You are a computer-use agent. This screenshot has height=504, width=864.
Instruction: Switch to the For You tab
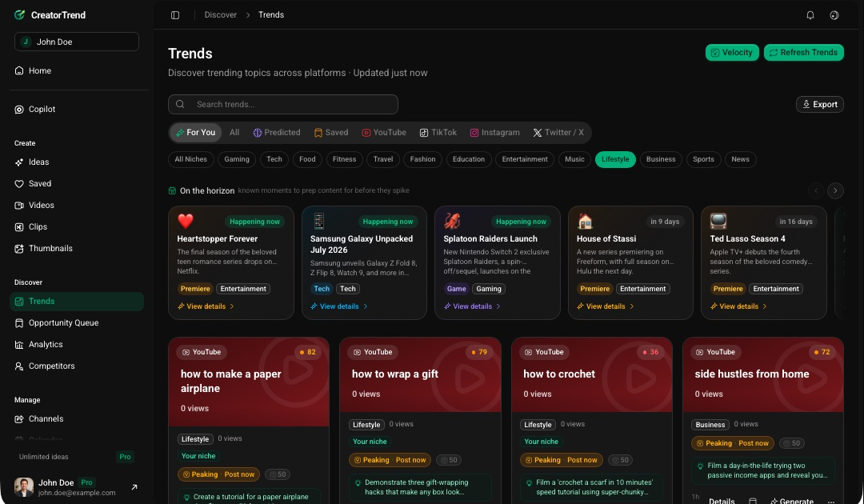click(196, 132)
